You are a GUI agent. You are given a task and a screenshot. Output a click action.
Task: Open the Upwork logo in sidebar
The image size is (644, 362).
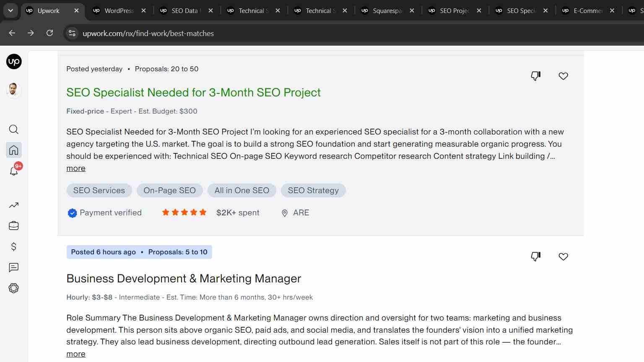[x=14, y=62]
